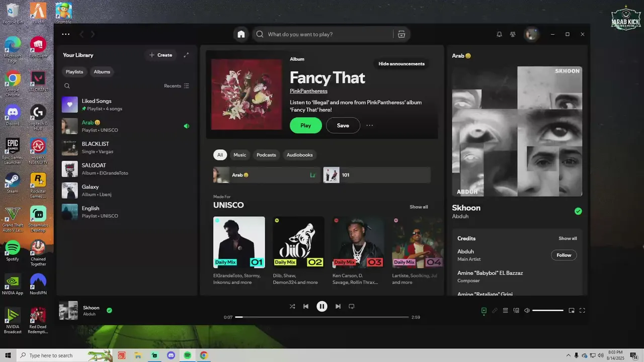
Task: Open more options for Fancy That
Action: pyautogui.click(x=370, y=125)
